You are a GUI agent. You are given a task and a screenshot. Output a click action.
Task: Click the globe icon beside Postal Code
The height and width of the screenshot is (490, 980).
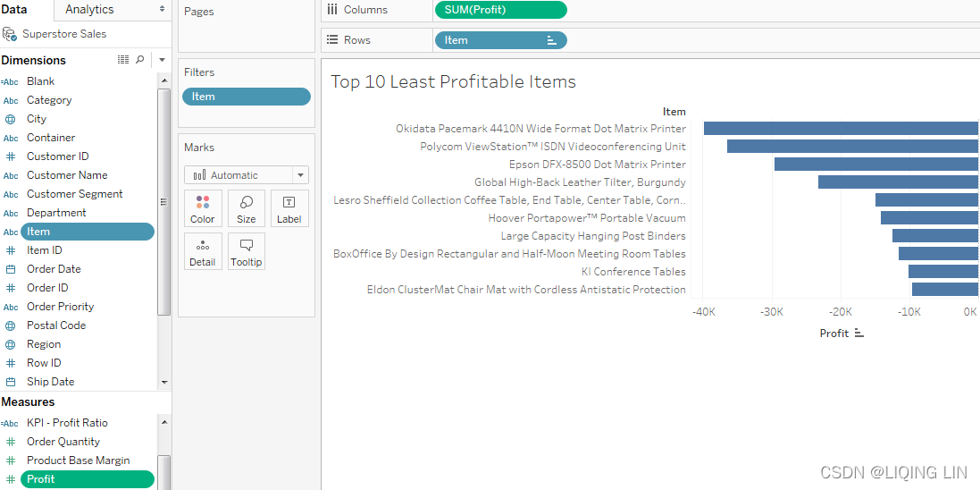click(11, 325)
